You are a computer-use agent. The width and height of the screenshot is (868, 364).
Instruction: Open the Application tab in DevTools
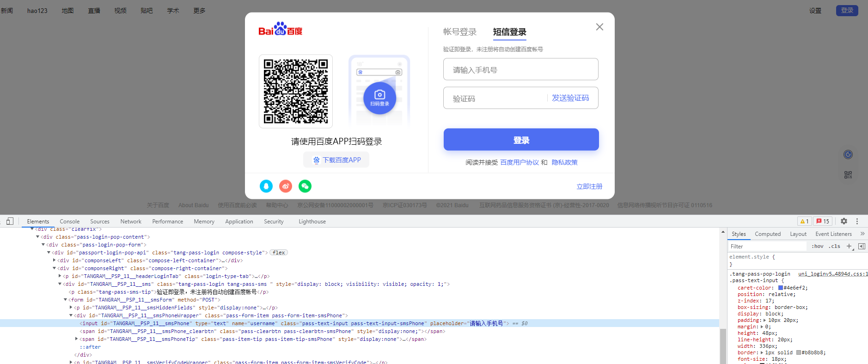pos(239,222)
